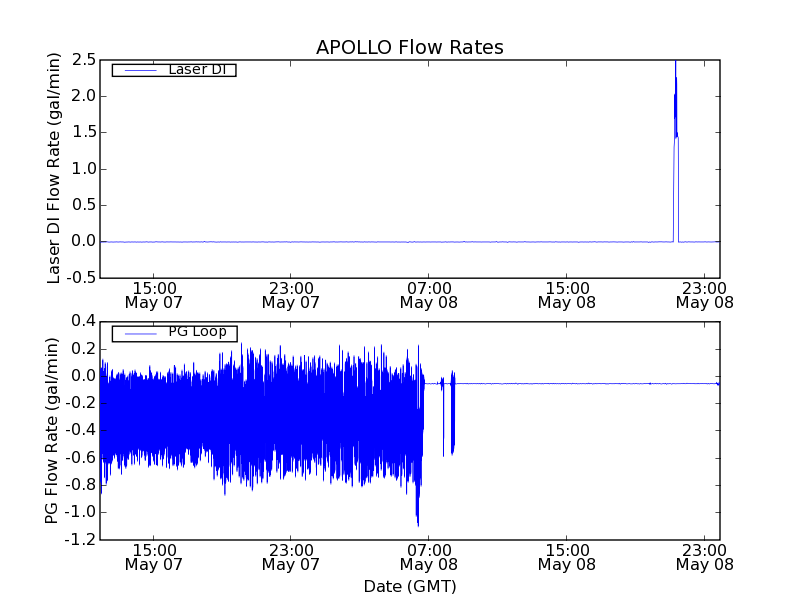Viewport: 800px width, 600px height.
Task: Click the 0.4 tick on PG axis
Action: point(84,321)
